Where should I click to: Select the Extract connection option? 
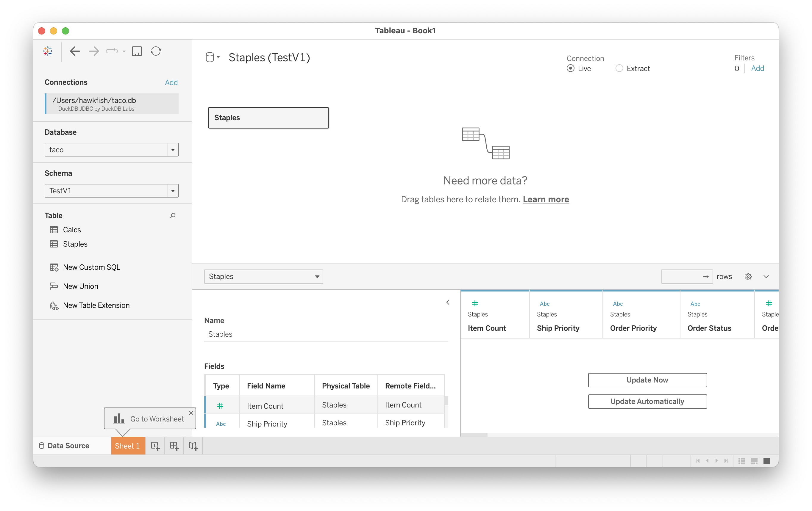point(619,68)
